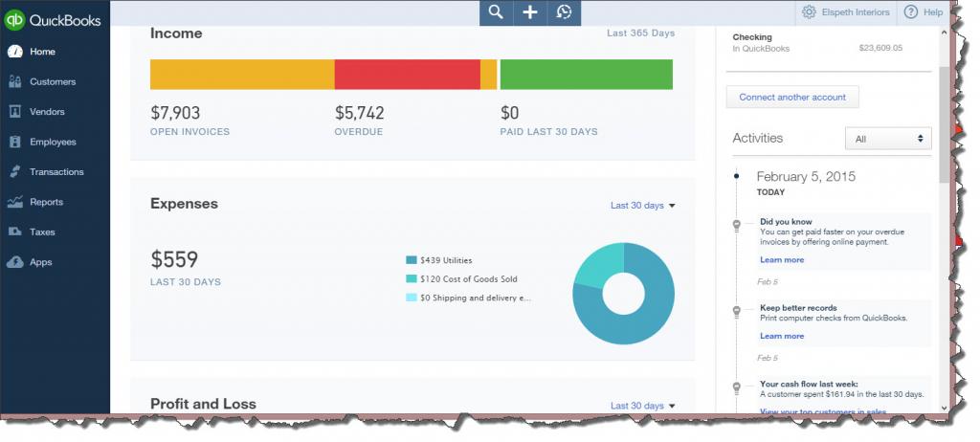Open the recent transactions clock icon
The height and width of the screenshot is (442, 980).
point(564,12)
